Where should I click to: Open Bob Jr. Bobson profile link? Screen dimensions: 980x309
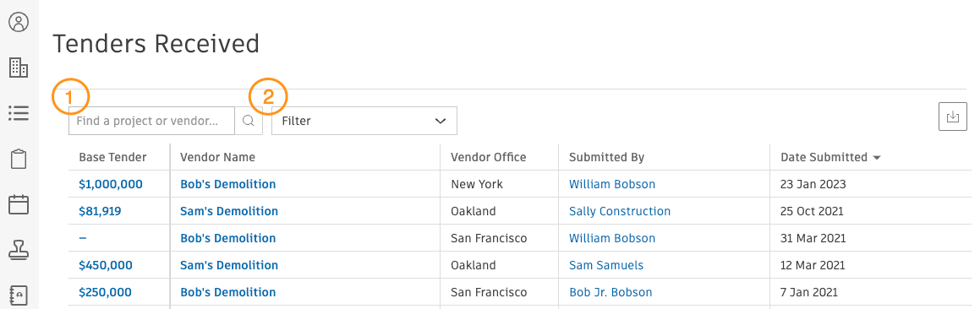coord(610,292)
